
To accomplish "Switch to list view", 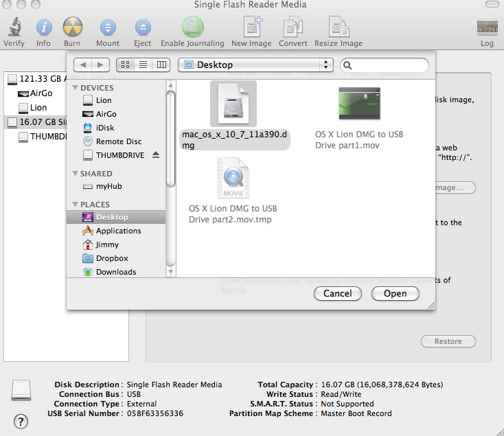I will 143,65.
